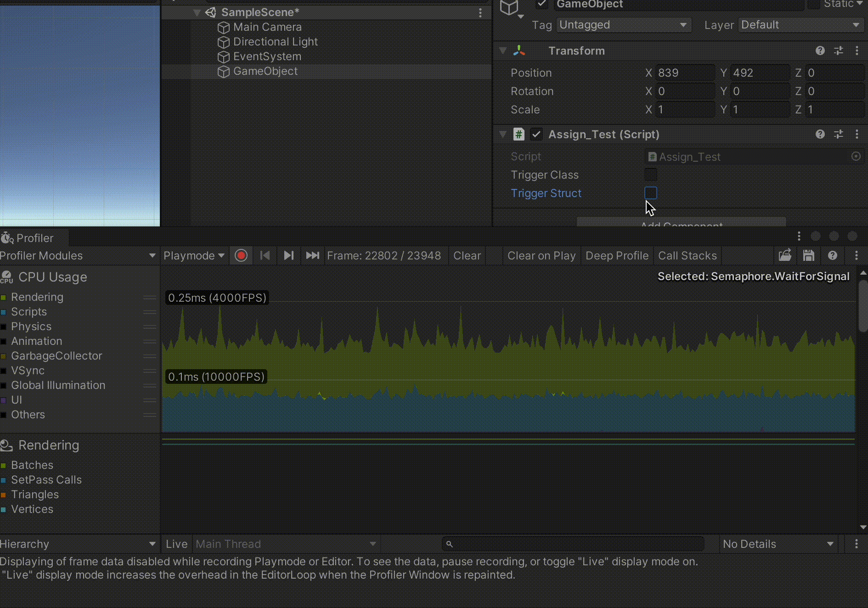
Task: Jump to the current frame
Action: click(x=312, y=255)
